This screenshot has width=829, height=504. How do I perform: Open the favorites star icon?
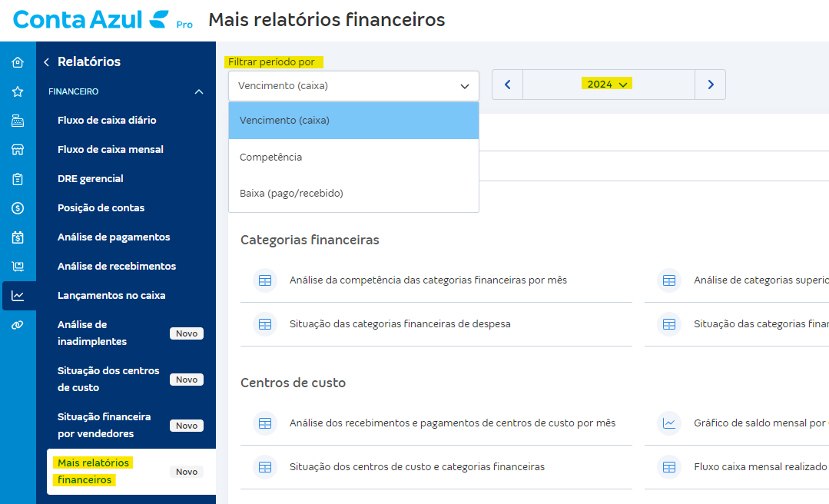[18, 91]
